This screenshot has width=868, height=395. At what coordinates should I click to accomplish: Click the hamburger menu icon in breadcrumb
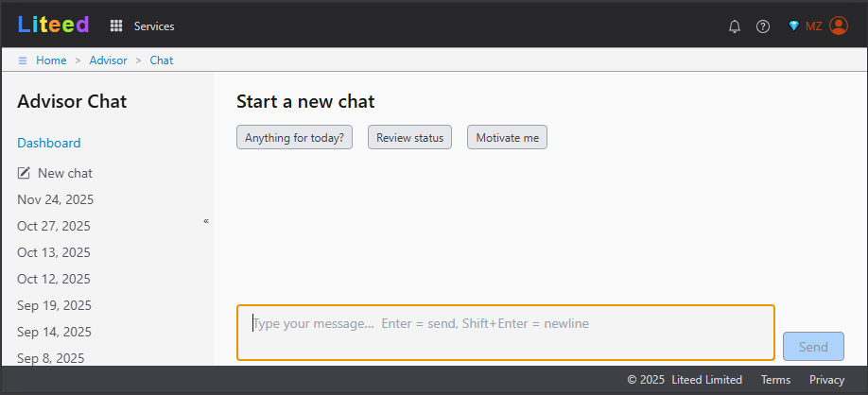(x=23, y=60)
